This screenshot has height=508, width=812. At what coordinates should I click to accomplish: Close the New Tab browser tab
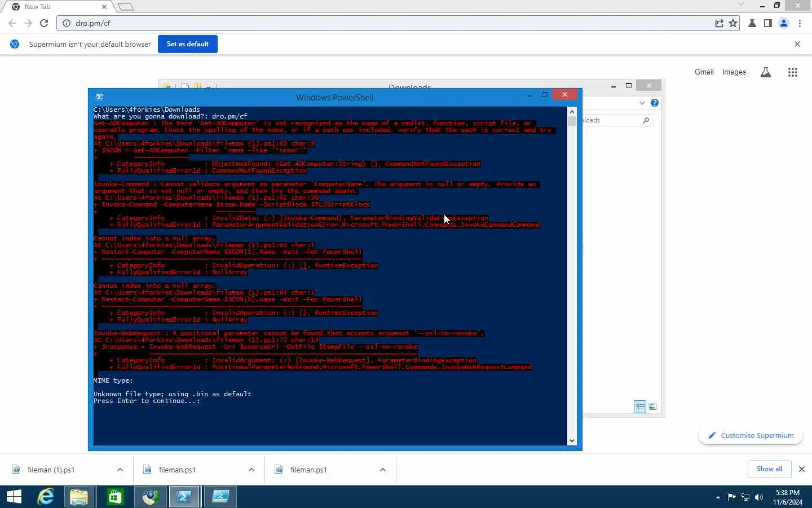pyautogui.click(x=104, y=7)
